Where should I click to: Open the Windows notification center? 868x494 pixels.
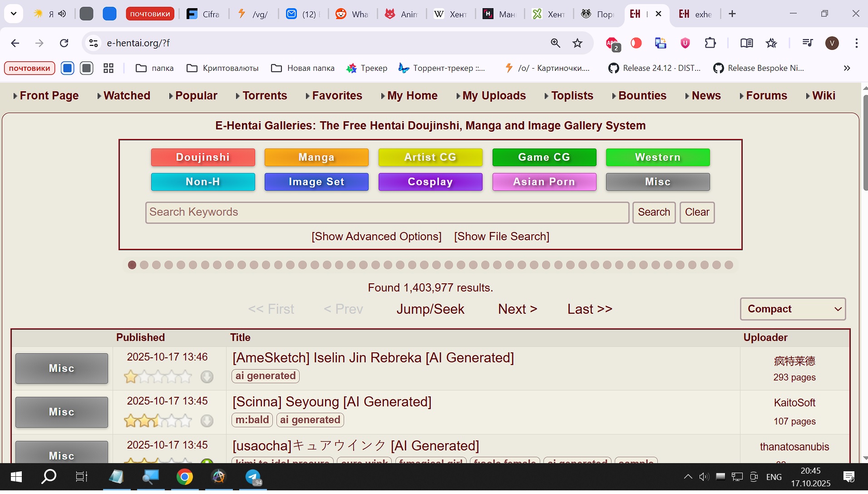[x=848, y=477]
